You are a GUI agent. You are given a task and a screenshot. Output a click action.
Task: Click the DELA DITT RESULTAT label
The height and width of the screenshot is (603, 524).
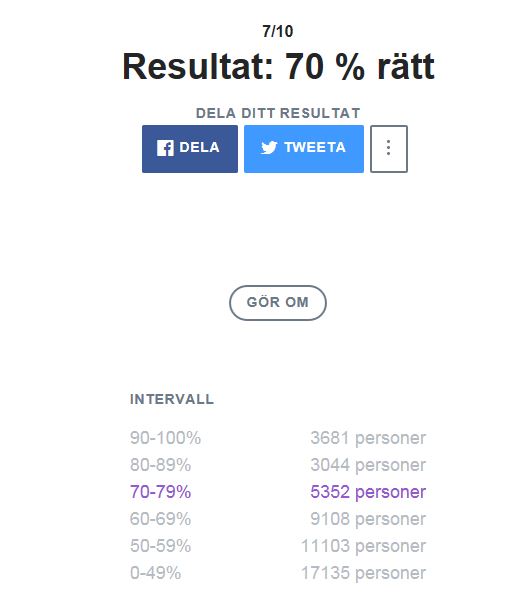point(278,113)
